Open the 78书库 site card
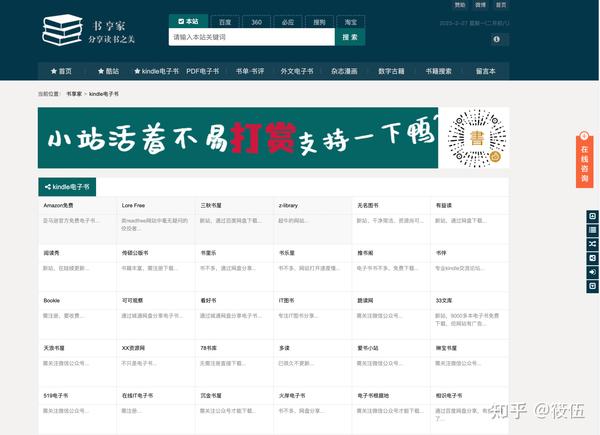 click(234, 363)
